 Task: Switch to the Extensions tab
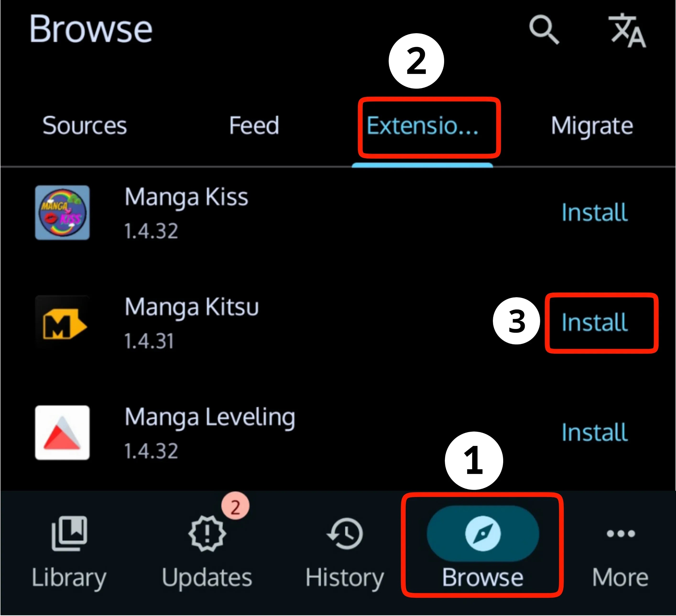coord(422,125)
